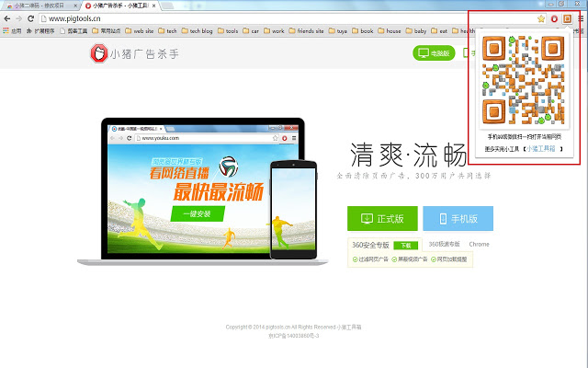
Task: Click the blue 手机版 mobile version button
Action: click(458, 218)
